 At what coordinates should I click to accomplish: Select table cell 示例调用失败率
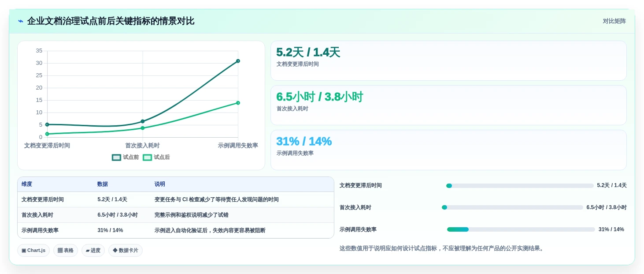coord(40,231)
